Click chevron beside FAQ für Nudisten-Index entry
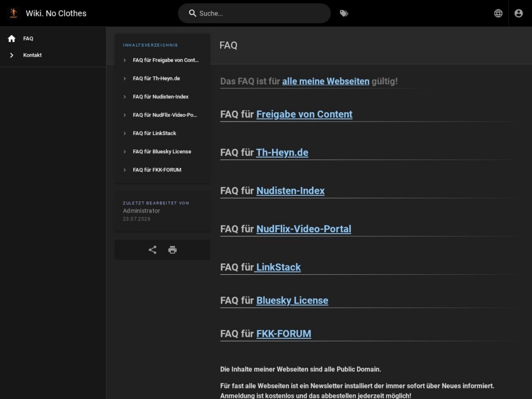This screenshot has height=399, width=532. (x=125, y=97)
